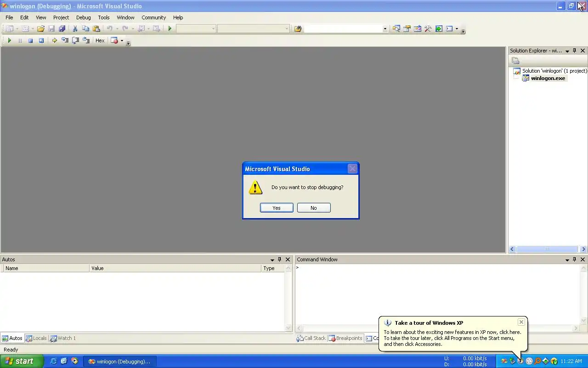Expand the Find combo box dropdown arrow
Viewport: 588px width, 368px height.
pyautogui.click(x=385, y=29)
